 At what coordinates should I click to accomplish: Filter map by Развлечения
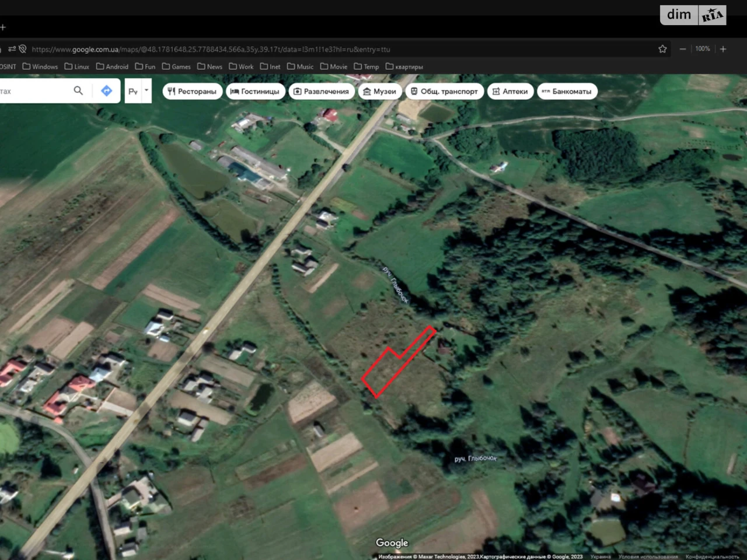322,91
